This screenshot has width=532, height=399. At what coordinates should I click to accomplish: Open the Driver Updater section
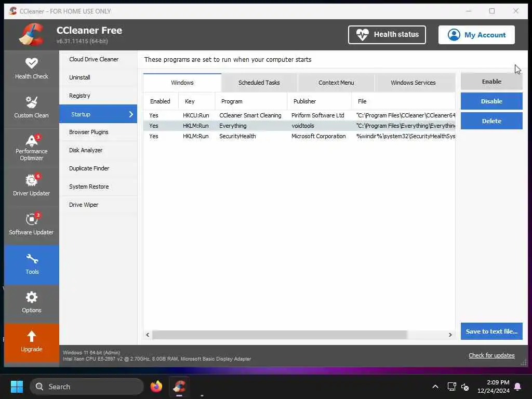pos(32,185)
